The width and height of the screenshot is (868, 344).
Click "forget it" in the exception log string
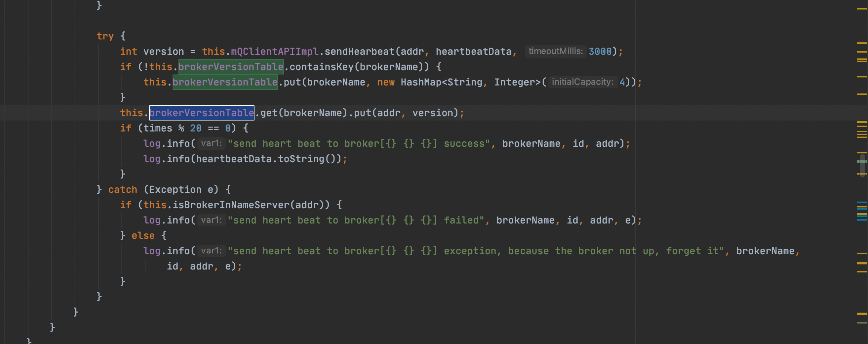click(692, 251)
